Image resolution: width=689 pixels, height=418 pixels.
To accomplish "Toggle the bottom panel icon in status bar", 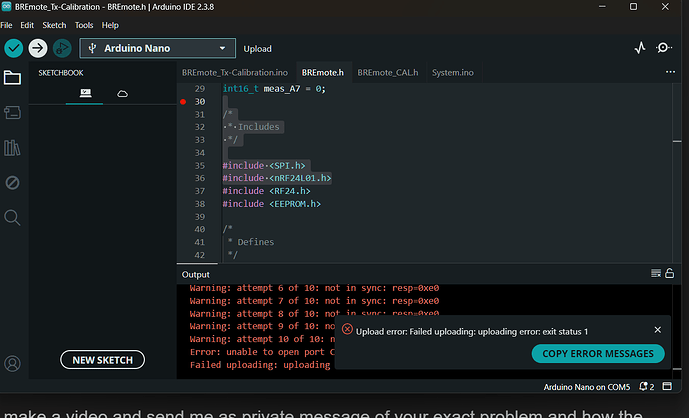I will coord(667,386).
